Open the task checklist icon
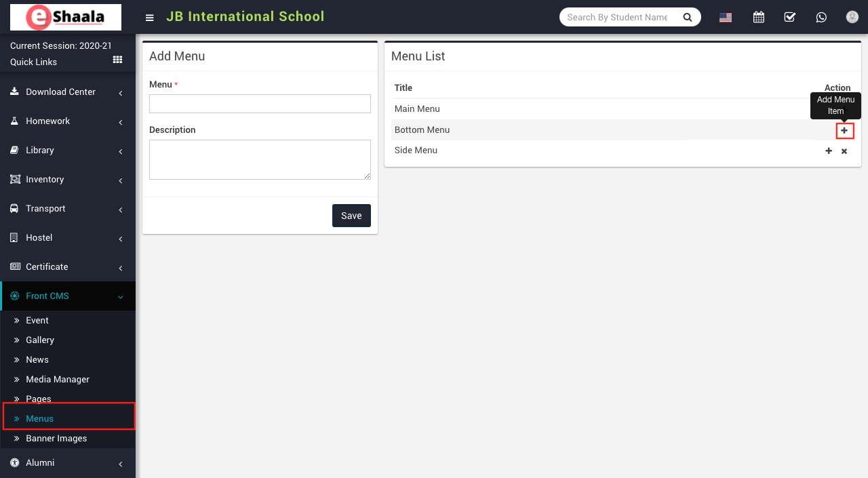The width and height of the screenshot is (868, 478). (789, 18)
